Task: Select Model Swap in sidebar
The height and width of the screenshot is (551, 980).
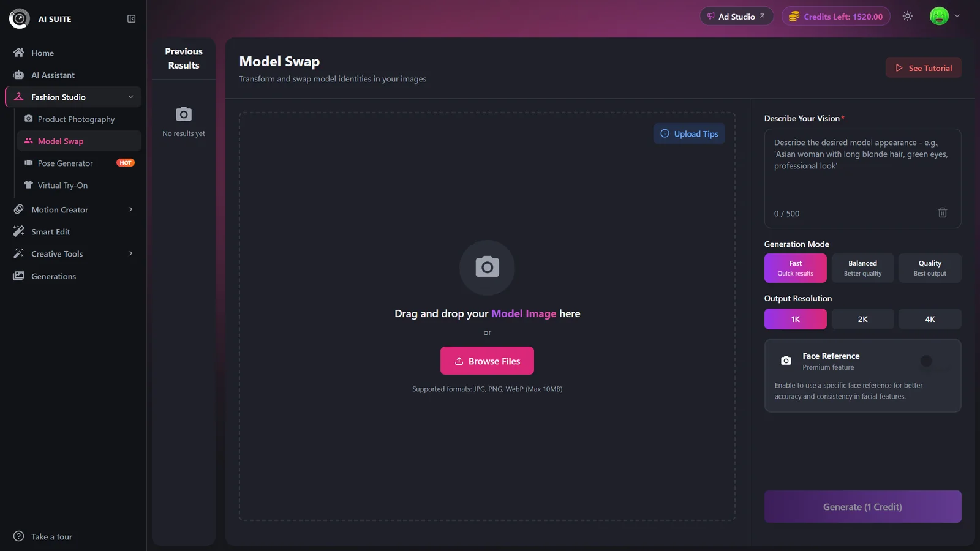Action: pos(79,141)
